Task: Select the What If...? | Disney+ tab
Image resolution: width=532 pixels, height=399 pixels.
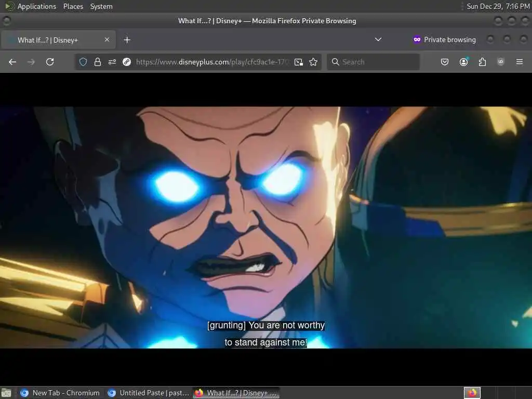Action: (58, 39)
